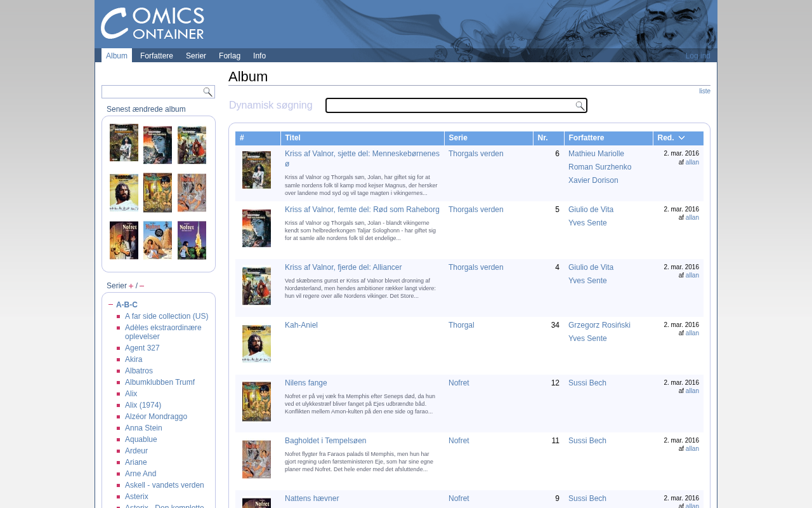Sort by the Titel column header
Image resolution: width=812 pixels, height=508 pixels.
[362, 138]
